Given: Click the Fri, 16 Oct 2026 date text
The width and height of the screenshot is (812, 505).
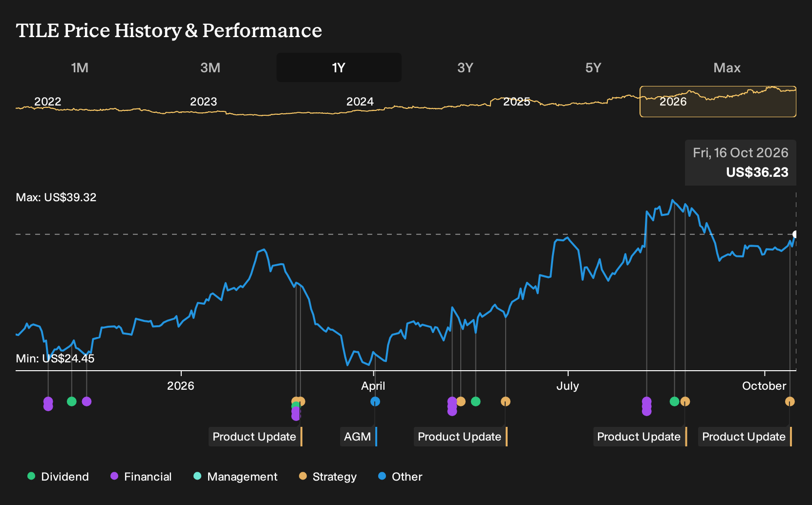Looking at the screenshot, I should 741,153.
